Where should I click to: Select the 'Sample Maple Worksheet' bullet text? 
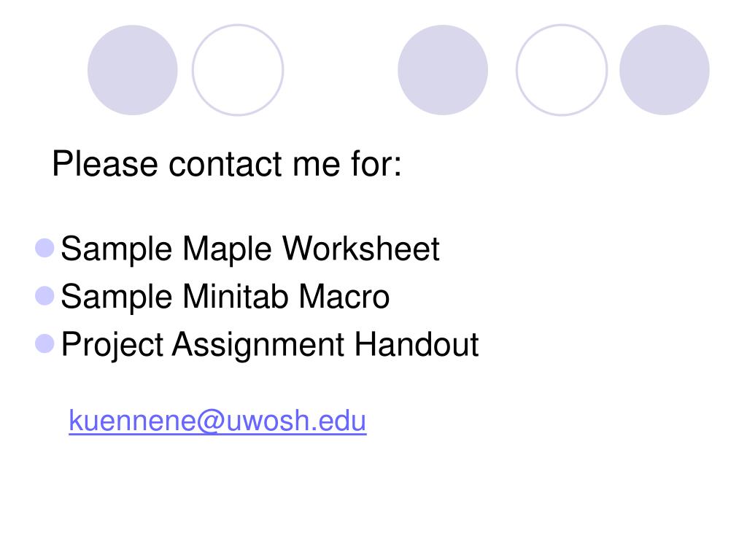[250, 249]
